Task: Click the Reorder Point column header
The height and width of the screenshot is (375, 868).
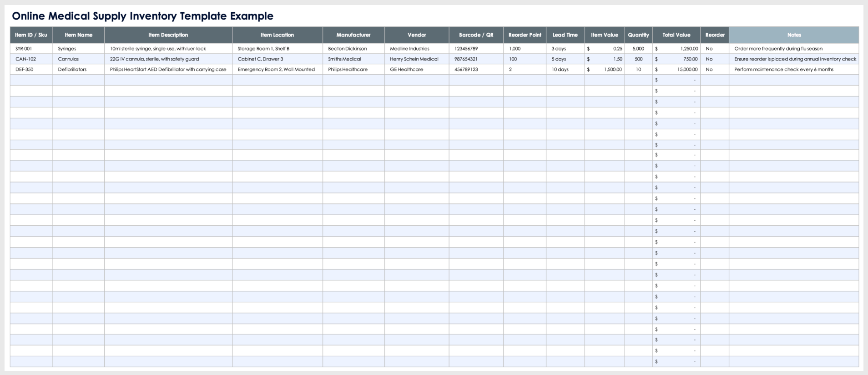Action: pos(525,35)
